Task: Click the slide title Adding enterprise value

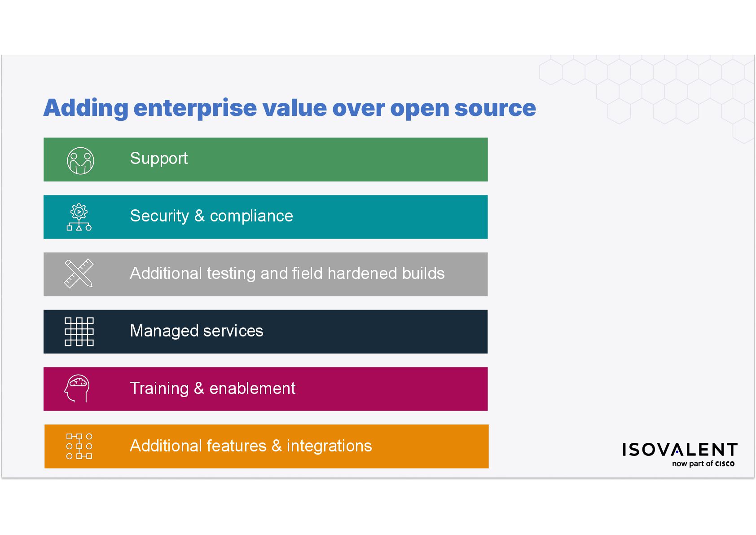Action: pos(290,108)
